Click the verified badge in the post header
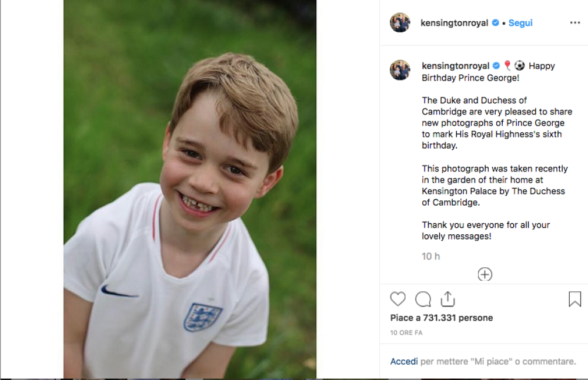588x380 pixels. (496, 23)
